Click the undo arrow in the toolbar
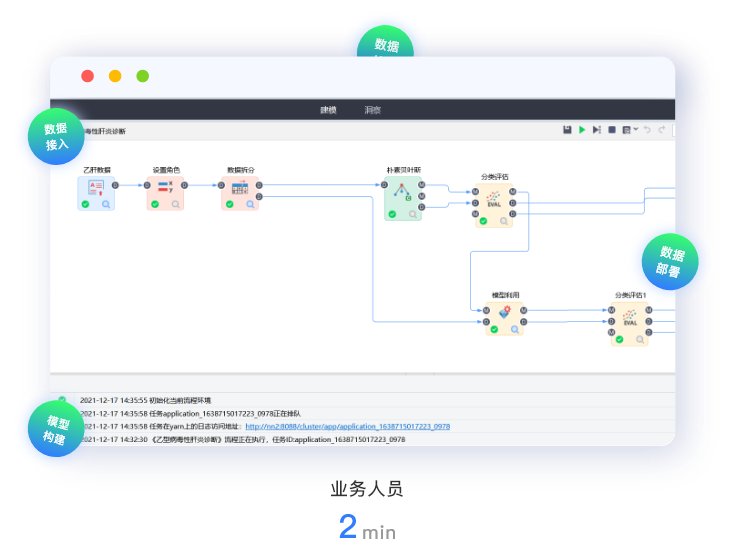 [x=647, y=130]
